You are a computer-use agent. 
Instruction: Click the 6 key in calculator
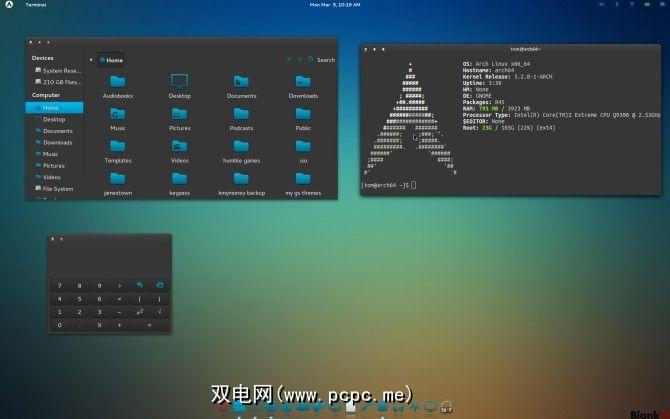click(x=100, y=299)
